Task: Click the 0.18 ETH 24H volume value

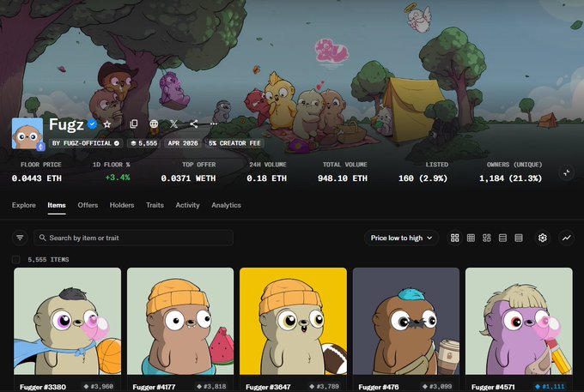Action: pos(267,178)
